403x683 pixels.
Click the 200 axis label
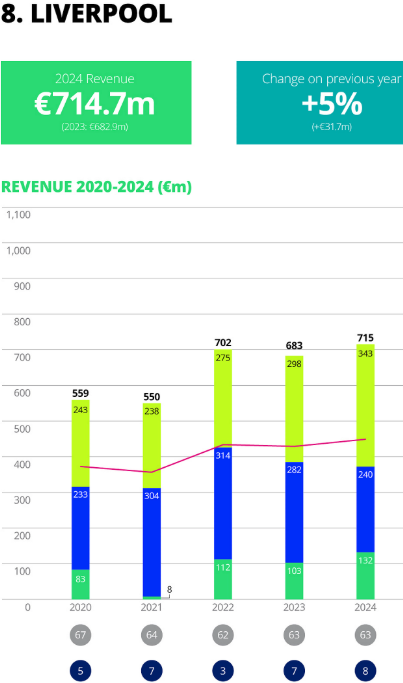[x=22, y=536]
